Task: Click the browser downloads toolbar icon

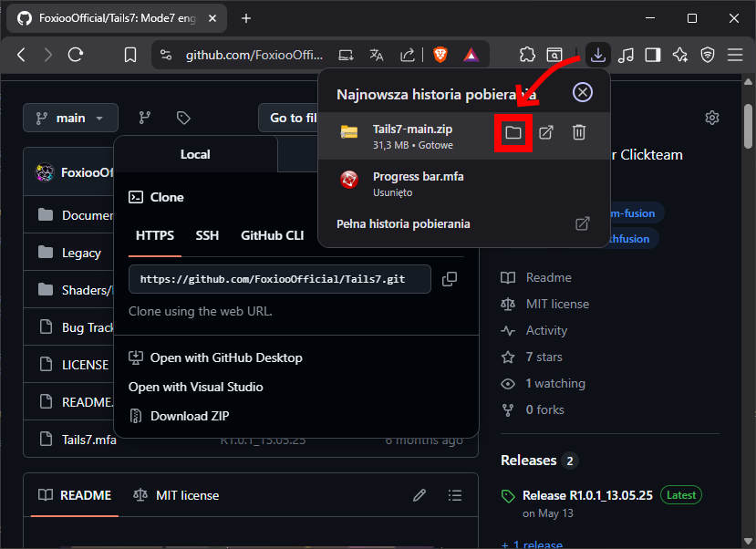Action: tap(597, 55)
